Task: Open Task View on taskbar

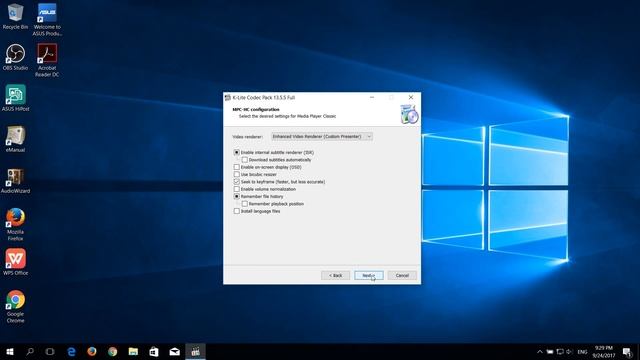Action: pos(50,351)
